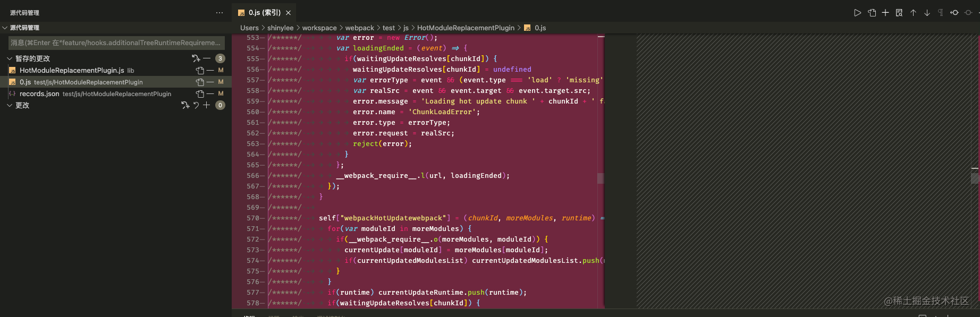Click HotModuleReplacementPlugin in the breadcrumb

(x=466, y=28)
